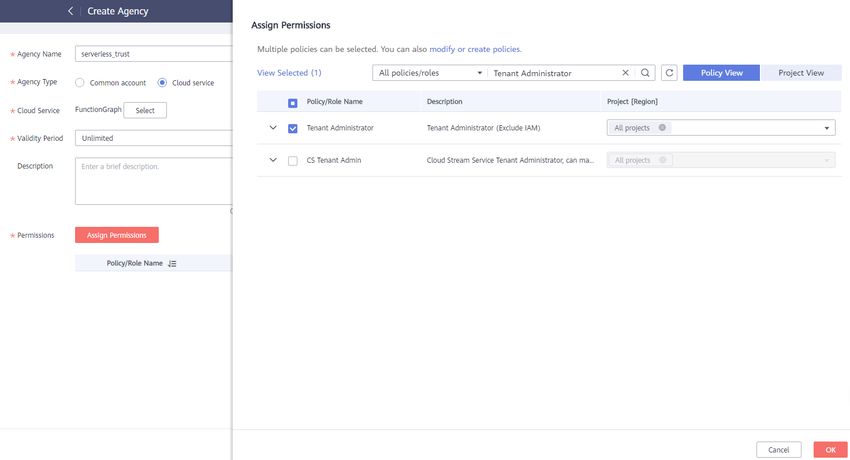Click the FunctionGraph cloud service text
This screenshot has height=460, width=850.
(x=98, y=109)
